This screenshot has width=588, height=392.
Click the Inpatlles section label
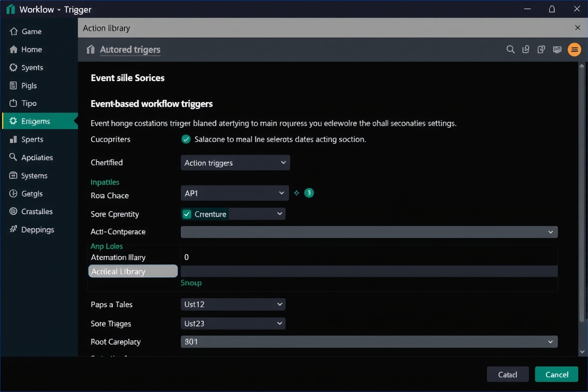pyautogui.click(x=105, y=182)
